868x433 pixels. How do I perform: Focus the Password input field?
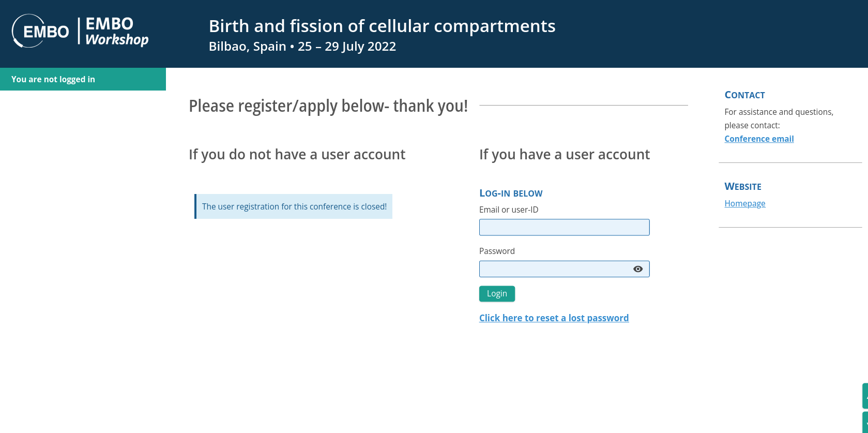coord(553,269)
